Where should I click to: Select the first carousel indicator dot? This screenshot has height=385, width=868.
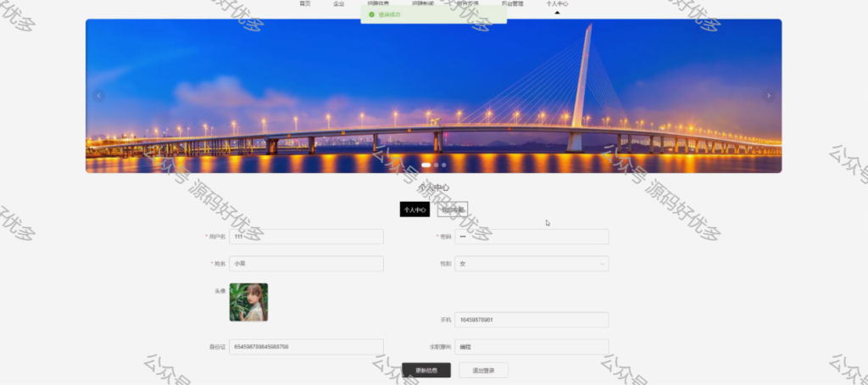pyautogui.click(x=426, y=165)
